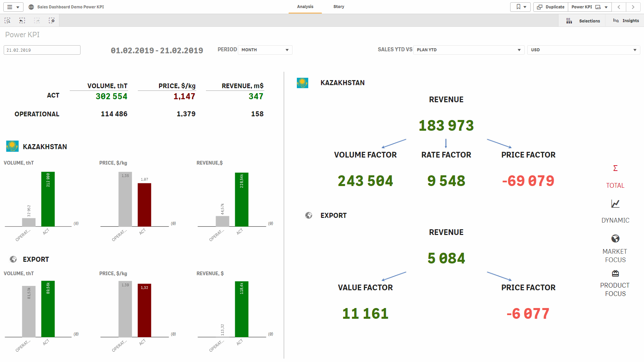644x362 pixels.
Task: Expand the PERIOD MONTH dropdown
Action: point(265,50)
